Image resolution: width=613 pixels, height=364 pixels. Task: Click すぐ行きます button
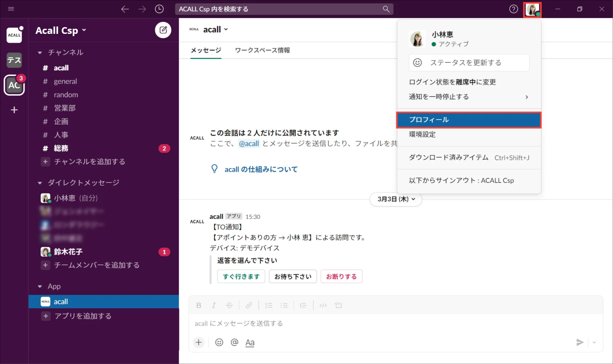click(x=241, y=277)
